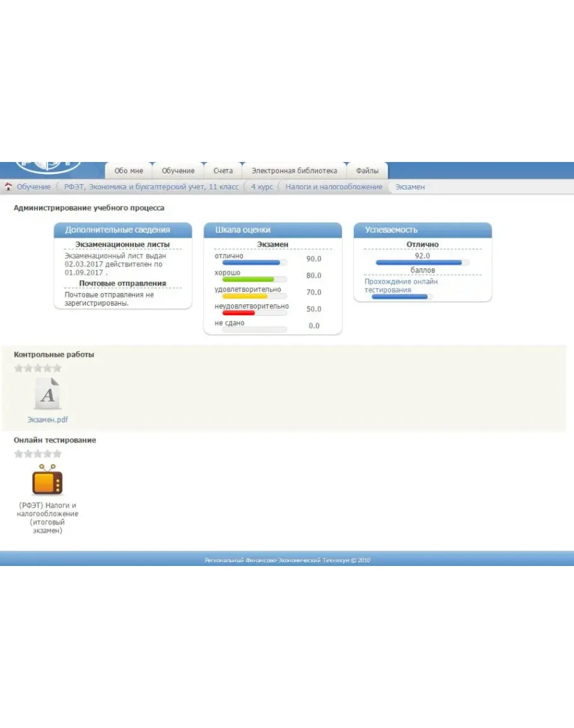Open the Прохождение онлайн тестирования link
574x728 pixels.
pyautogui.click(x=401, y=286)
